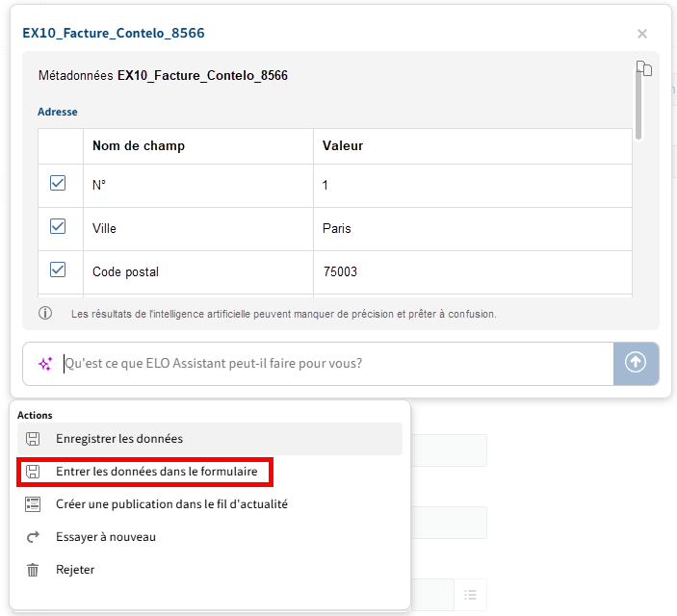Choose Créer une publication dans le fil d'actualité
This screenshot has height=616, width=677.
pos(210,504)
